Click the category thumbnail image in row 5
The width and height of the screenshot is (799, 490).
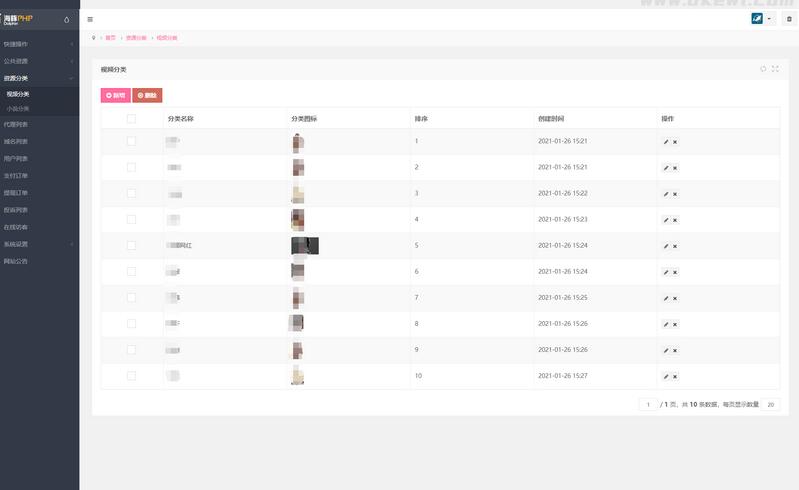pyautogui.click(x=304, y=245)
